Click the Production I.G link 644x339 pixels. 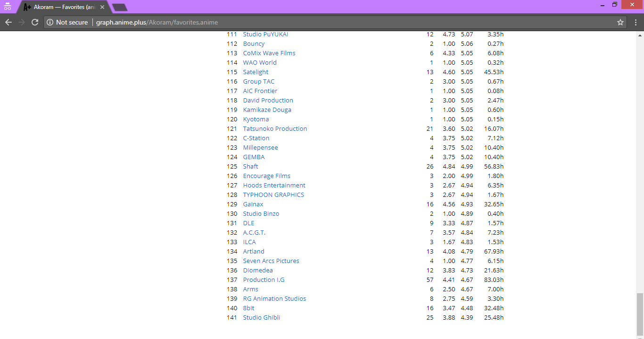(264, 280)
